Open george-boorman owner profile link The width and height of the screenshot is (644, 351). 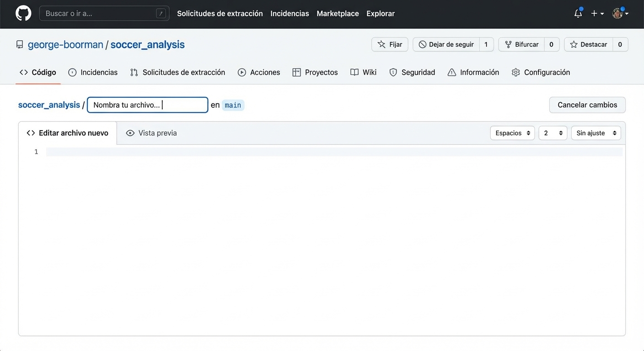pyautogui.click(x=65, y=44)
